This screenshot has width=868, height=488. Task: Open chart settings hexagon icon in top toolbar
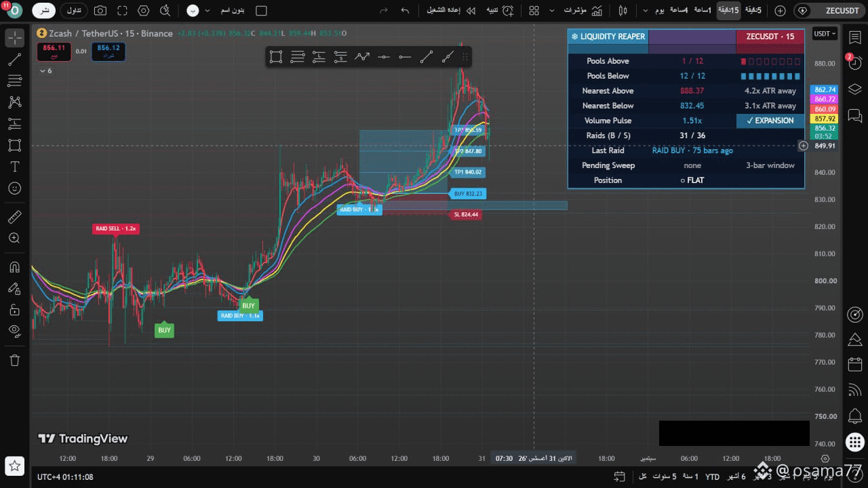[143, 11]
